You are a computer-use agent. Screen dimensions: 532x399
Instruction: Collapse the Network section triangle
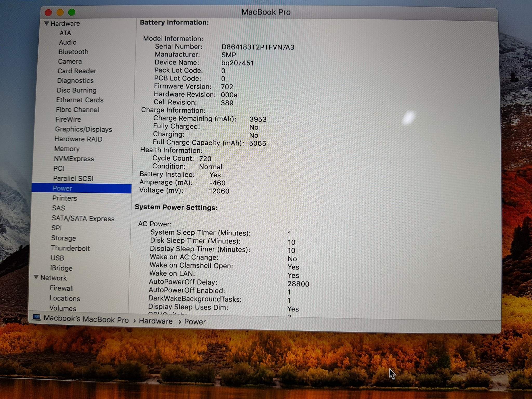point(36,277)
